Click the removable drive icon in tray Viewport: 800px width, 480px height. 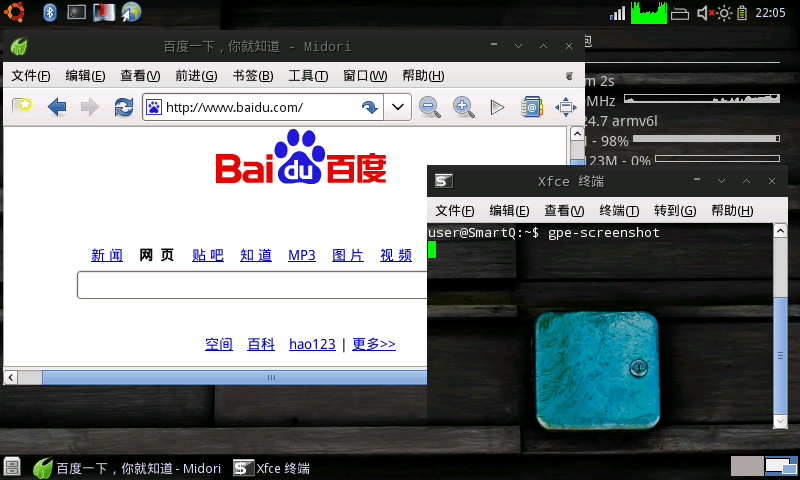pos(680,14)
